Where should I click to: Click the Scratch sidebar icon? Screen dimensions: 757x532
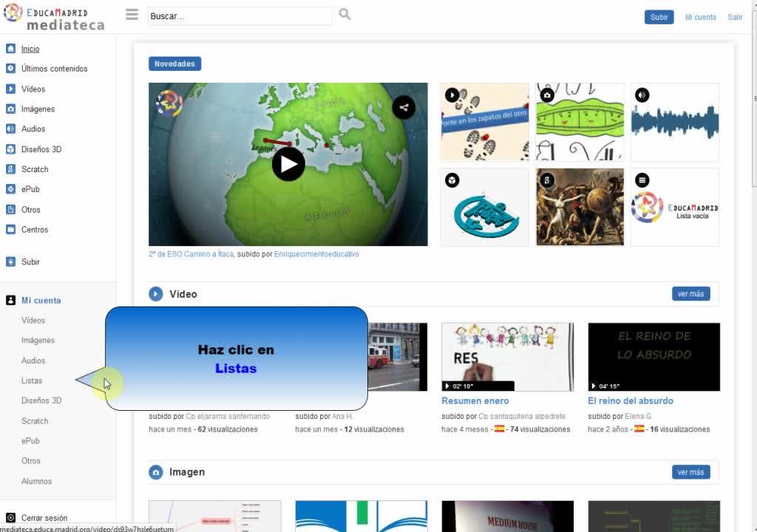10,169
